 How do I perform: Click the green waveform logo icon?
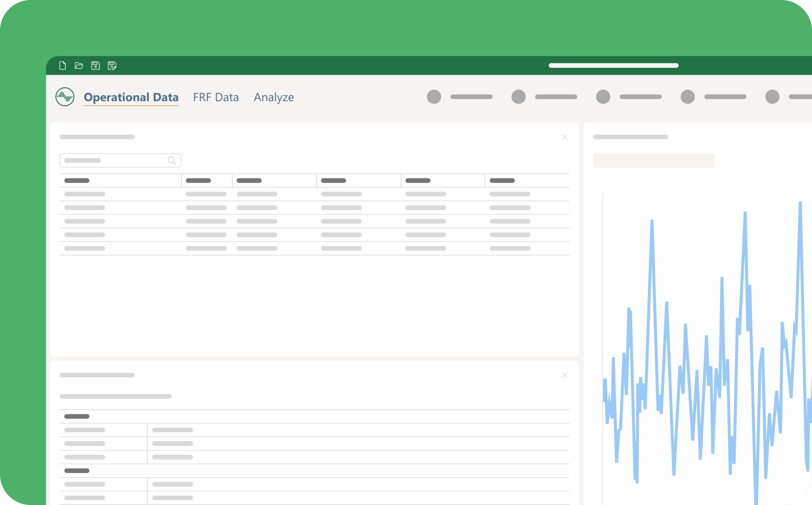tap(65, 97)
